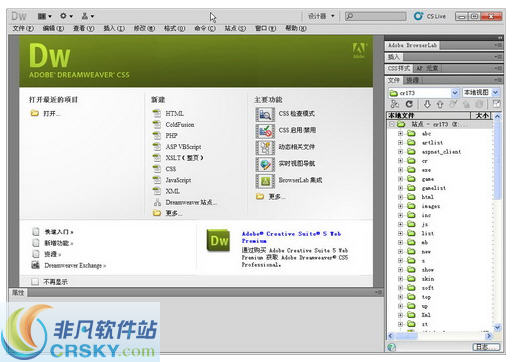
Task: Click the Connect to remote host icon
Action: tap(395, 104)
